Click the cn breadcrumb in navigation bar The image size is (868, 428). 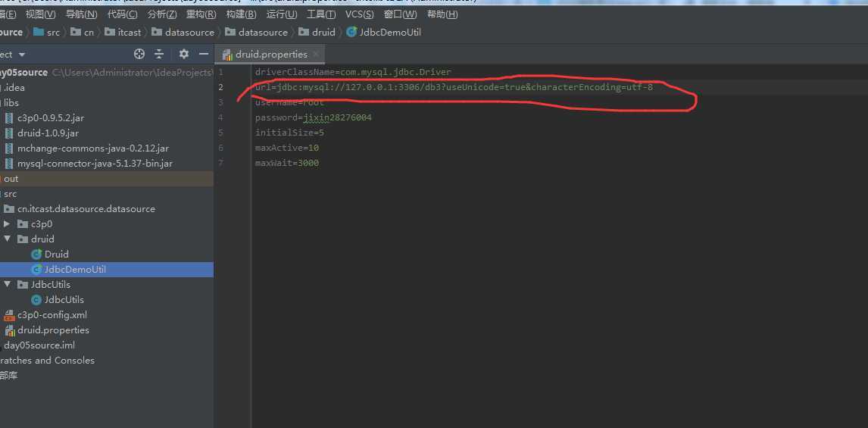[83, 32]
